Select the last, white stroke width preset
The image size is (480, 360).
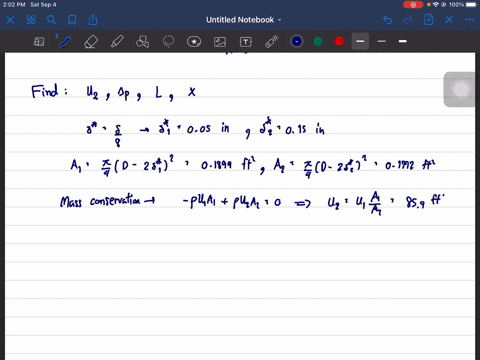tap(403, 41)
